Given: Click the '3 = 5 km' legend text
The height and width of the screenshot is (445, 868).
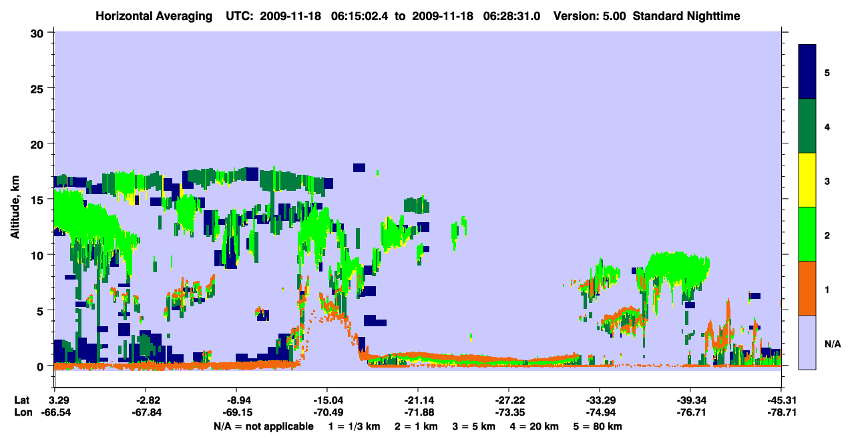Looking at the screenshot, I should point(474,426).
